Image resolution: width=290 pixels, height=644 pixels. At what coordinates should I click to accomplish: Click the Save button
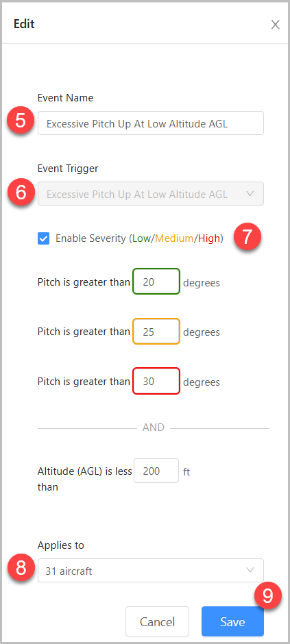(x=232, y=621)
